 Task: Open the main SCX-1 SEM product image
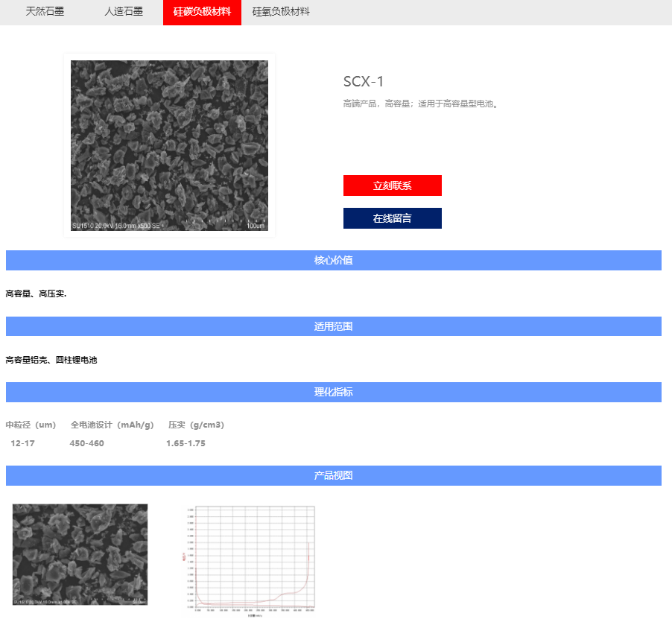coord(169,145)
